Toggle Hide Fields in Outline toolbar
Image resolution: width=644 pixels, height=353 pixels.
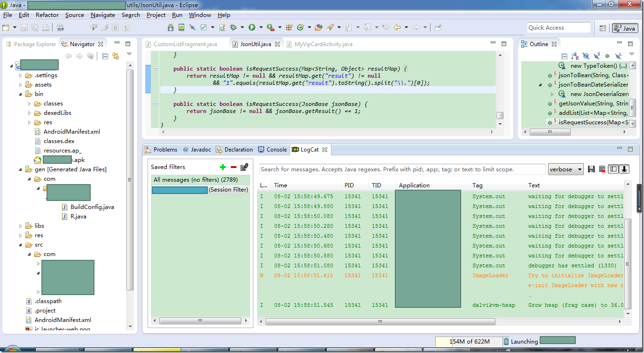coord(586,56)
